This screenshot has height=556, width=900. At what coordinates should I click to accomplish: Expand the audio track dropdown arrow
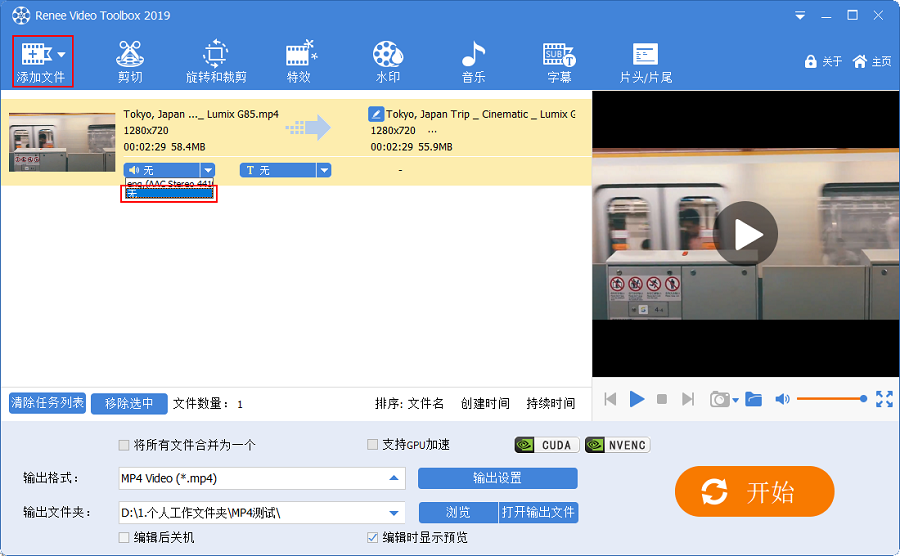208,170
